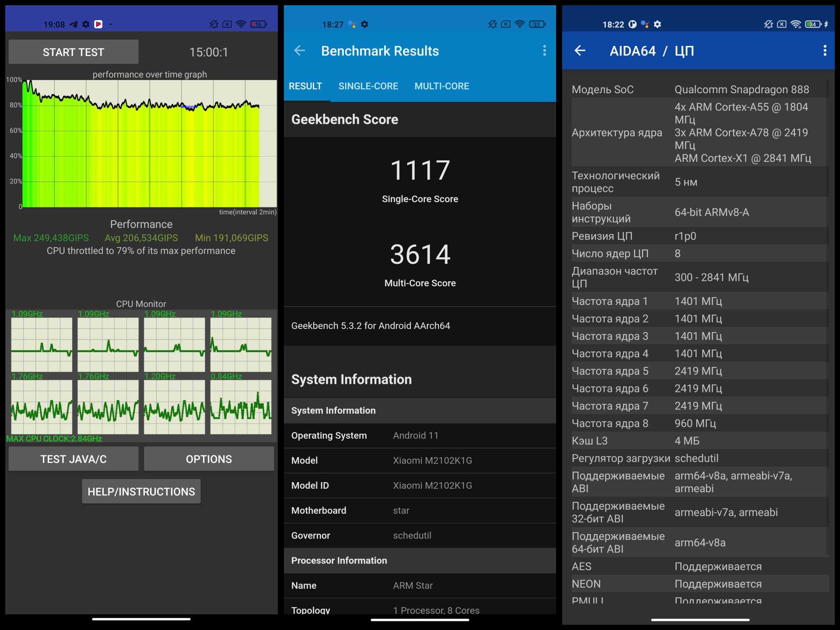
Task: Tap the 0.84GHz CPU core monitor graph
Action: pos(241,407)
